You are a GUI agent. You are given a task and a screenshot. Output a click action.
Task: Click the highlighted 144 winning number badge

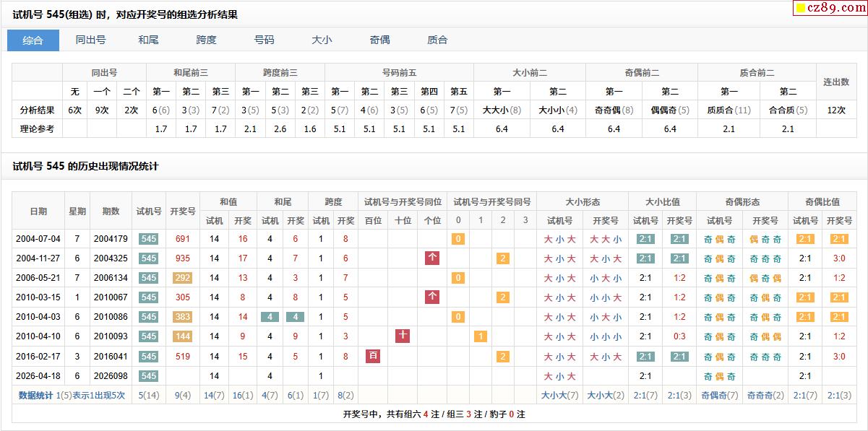pyautogui.click(x=182, y=336)
